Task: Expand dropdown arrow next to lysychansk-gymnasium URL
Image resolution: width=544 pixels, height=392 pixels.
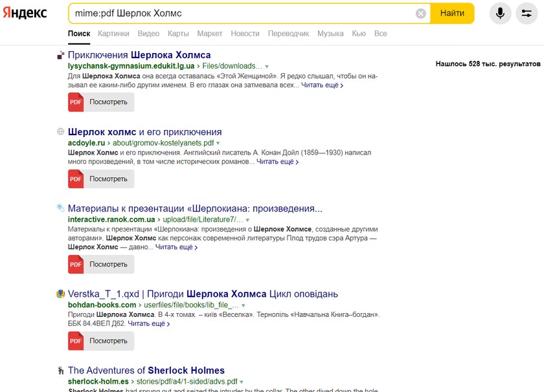Action: point(267,67)
